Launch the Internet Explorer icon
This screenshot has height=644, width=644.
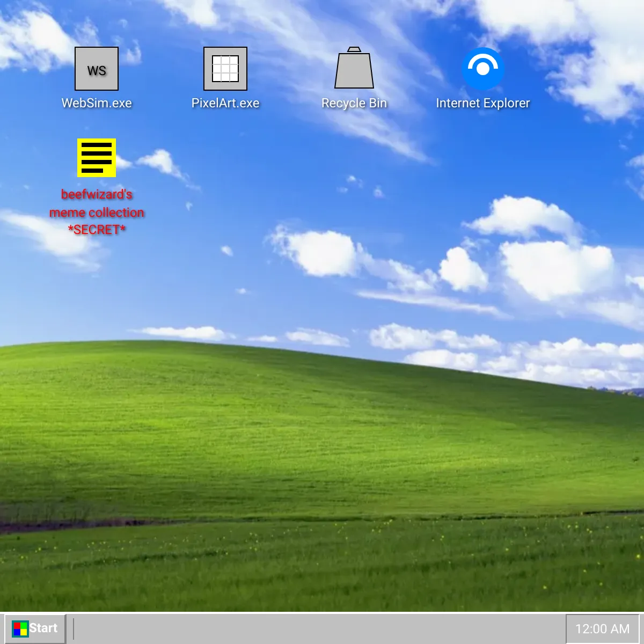[483, 69]
